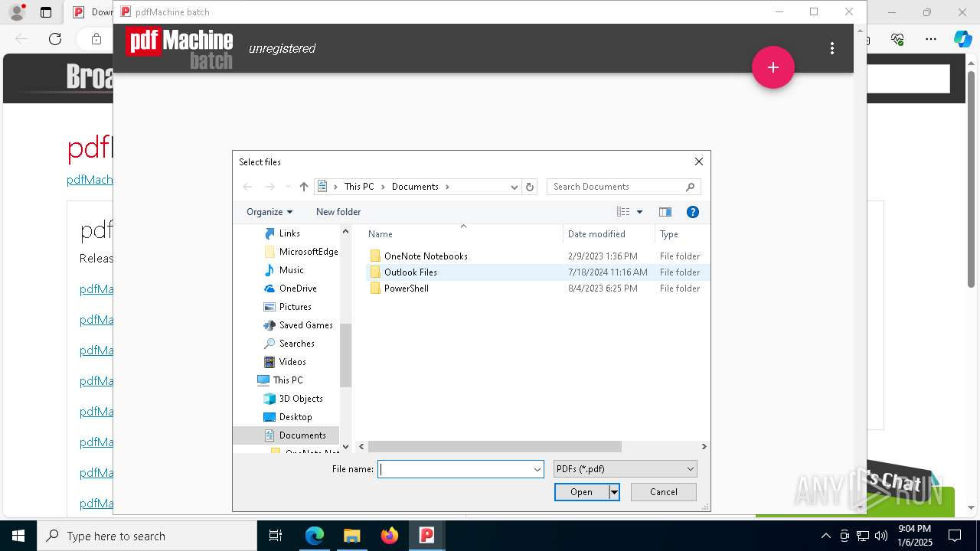Click the date 8/4/2023 6:25 PM
Screen dimensions: 980x551
point(603,289)
